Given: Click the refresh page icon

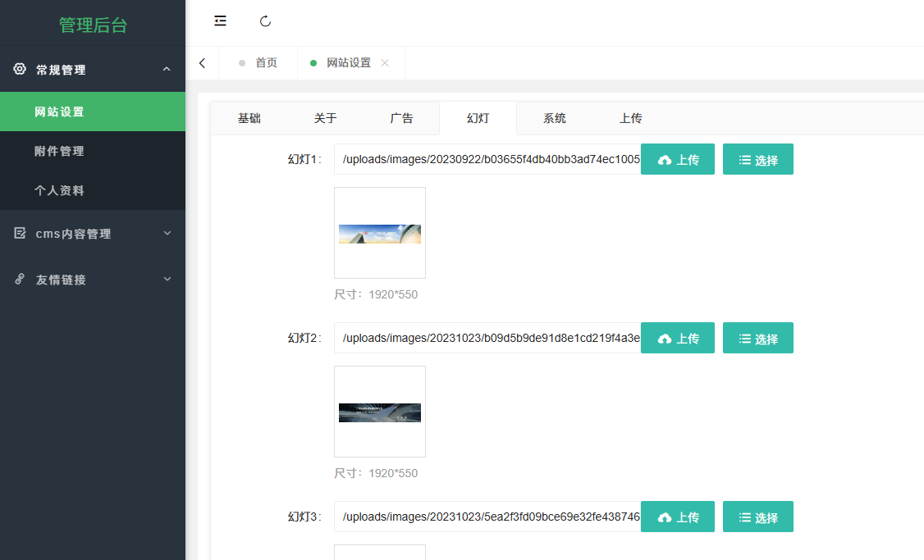Looking at the screenshot, I should (265, 21).
